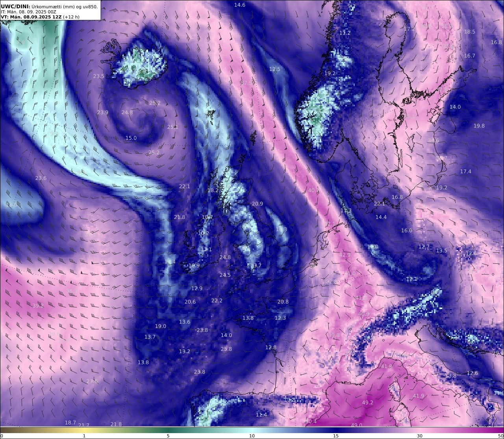Screen dimensions: 504x439
Task: Click map value 11.2
Action: 345,33
